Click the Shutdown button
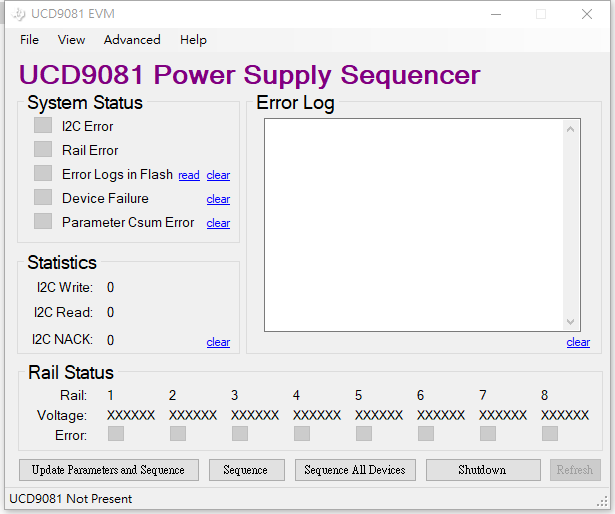The image size is (615, 514). [x=483, y=470]
